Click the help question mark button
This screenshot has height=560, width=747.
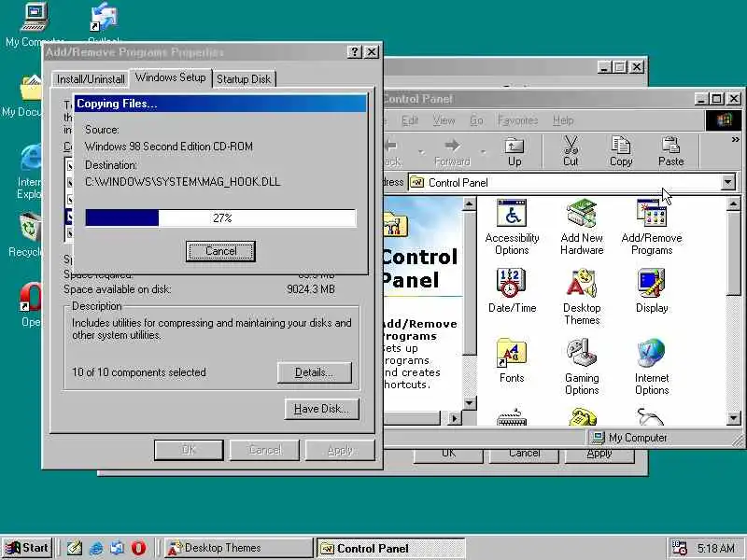pos(354,52)
